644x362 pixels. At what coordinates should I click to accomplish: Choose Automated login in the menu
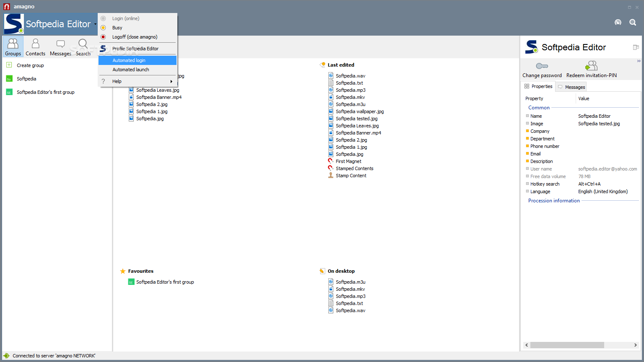click(x=138, y=60)
